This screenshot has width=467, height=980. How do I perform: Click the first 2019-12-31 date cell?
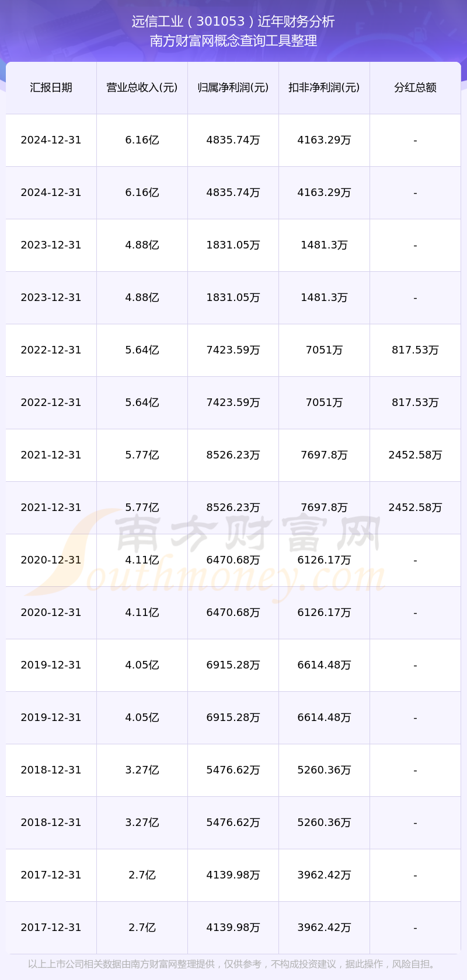(x=51, y=665)
